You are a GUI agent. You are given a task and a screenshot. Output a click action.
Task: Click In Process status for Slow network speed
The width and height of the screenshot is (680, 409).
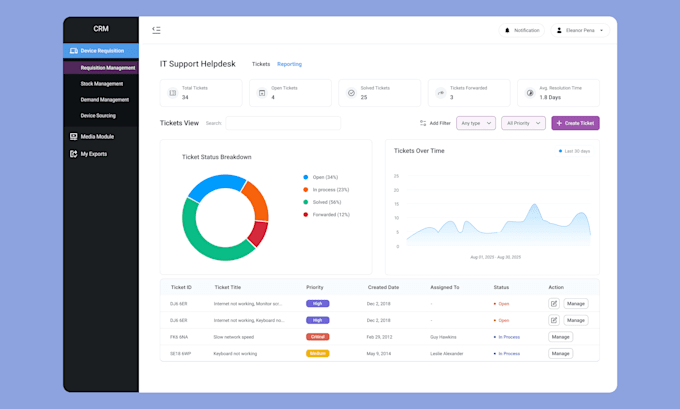(x=507, y=337)
